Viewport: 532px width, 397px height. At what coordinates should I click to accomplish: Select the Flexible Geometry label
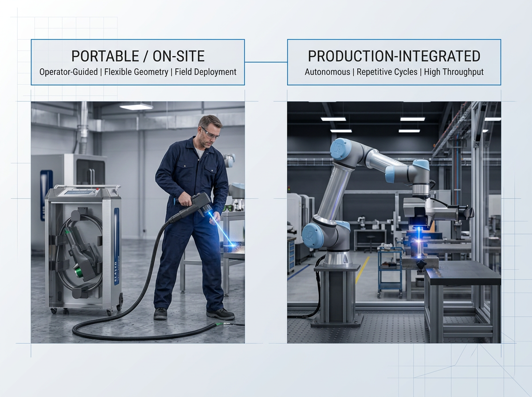click(136, 72)
